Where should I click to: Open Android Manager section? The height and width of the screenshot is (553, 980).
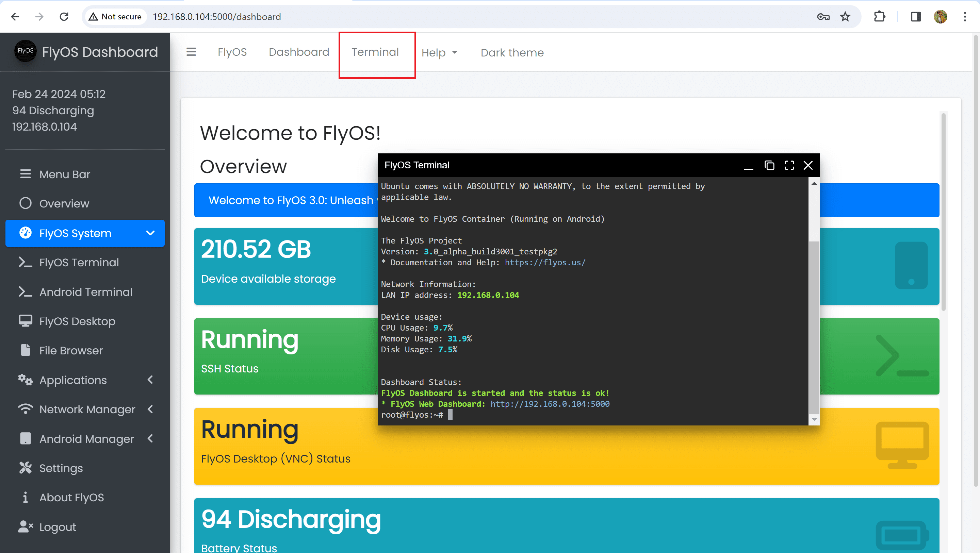[86, 438]
